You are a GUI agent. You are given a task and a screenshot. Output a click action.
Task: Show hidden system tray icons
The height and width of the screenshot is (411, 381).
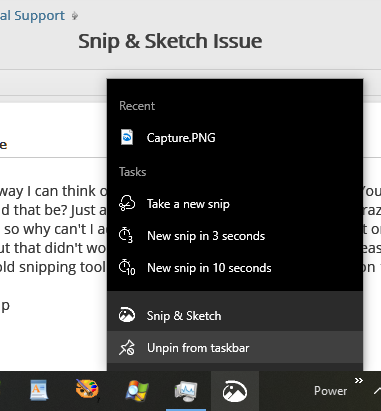click(x=377, y=391)
